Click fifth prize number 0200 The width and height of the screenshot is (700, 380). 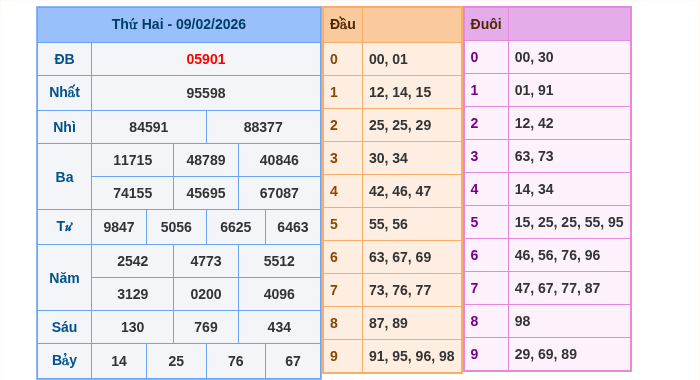[206, 294]
